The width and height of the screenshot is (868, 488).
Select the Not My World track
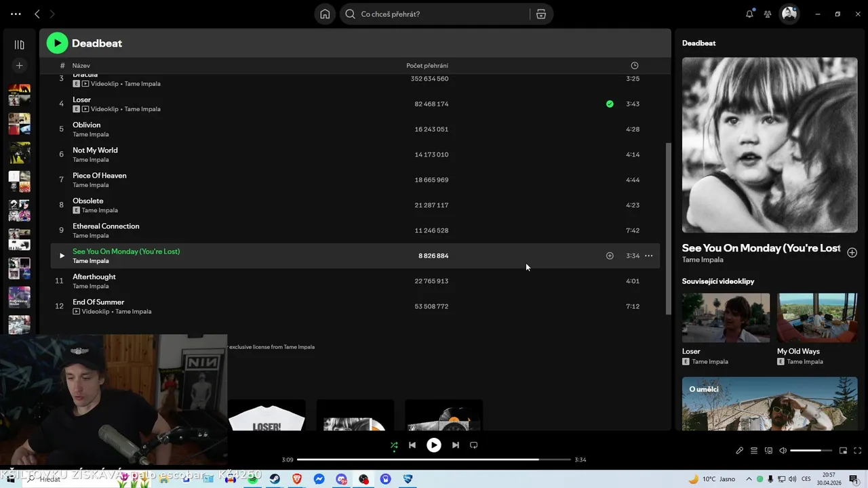355,155
